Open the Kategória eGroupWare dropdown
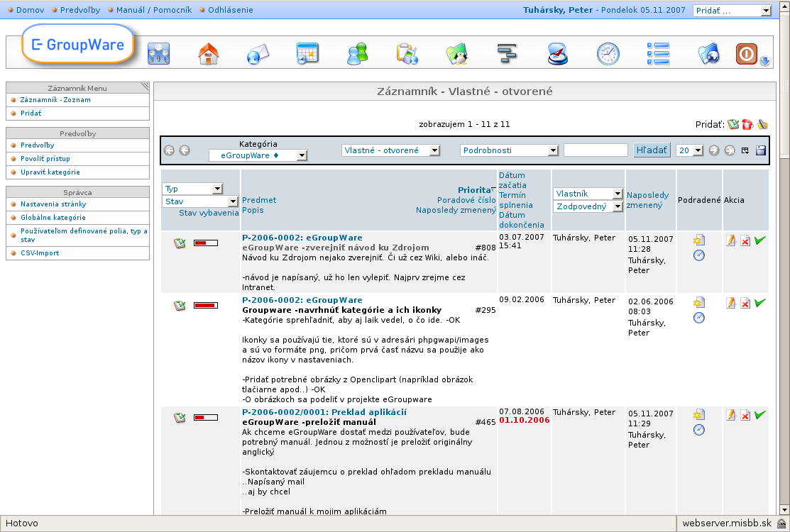Image resolution: width=790 pixels, height=532 pixels. (x=258, y=155)
